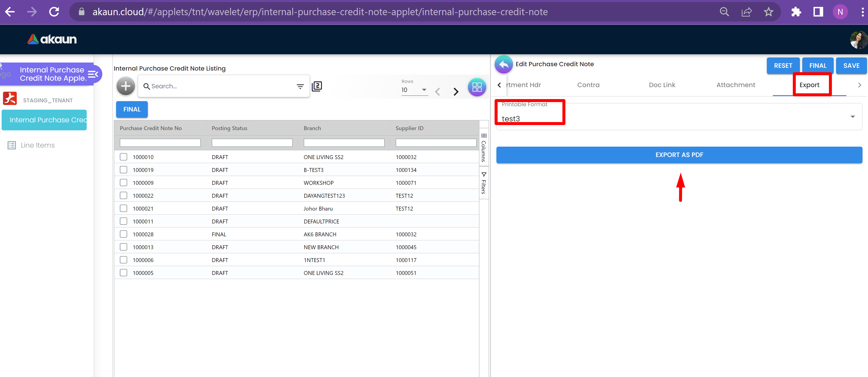
Task: Tick the checkbox for note 1000005
Action: point(124,273)
